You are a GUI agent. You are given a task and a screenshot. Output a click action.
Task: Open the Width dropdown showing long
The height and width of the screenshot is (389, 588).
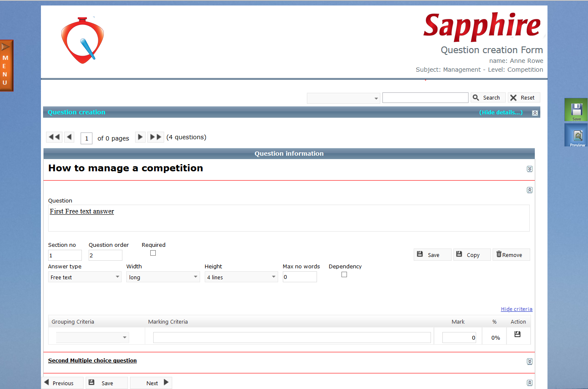coord(163,277)
